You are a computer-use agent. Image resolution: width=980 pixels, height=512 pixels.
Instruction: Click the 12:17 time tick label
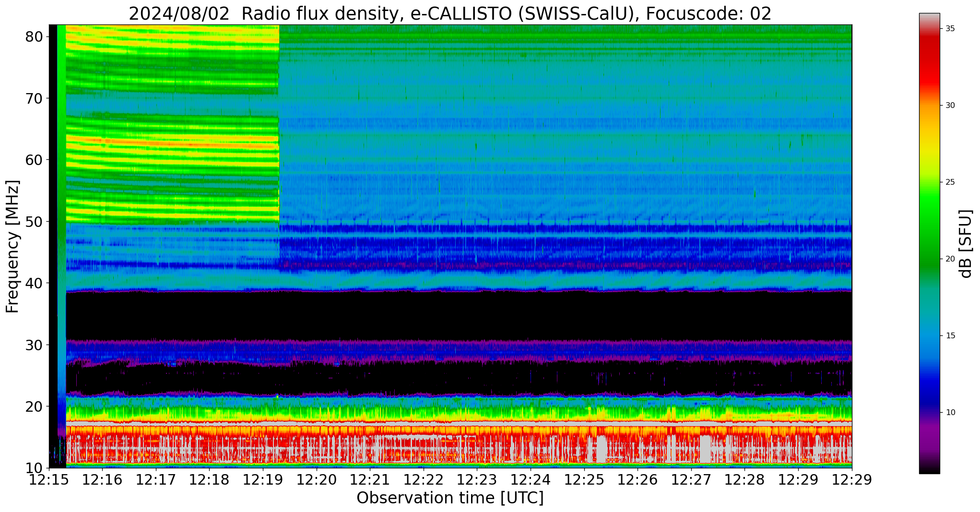[x=156, y=480]
